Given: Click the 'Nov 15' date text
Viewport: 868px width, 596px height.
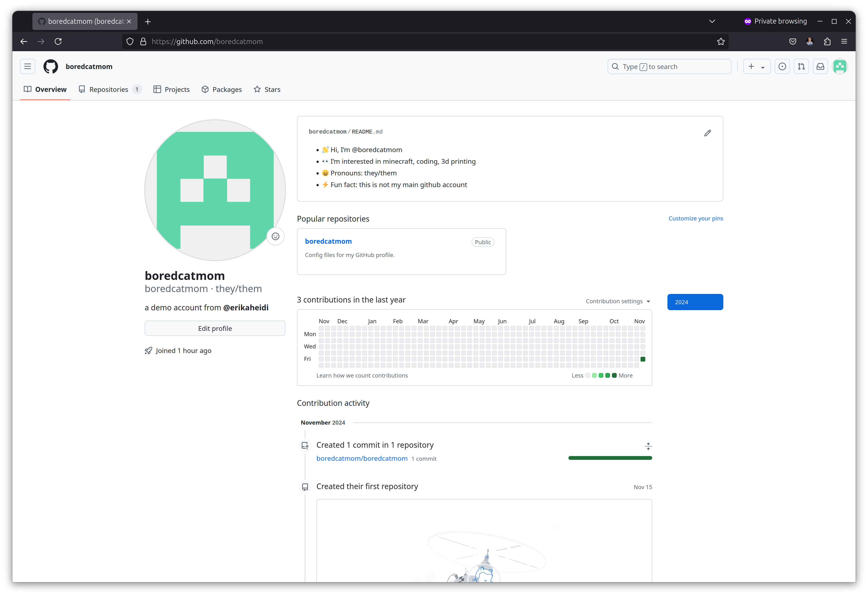Looking at the screenshot, I should coord(642,487).
